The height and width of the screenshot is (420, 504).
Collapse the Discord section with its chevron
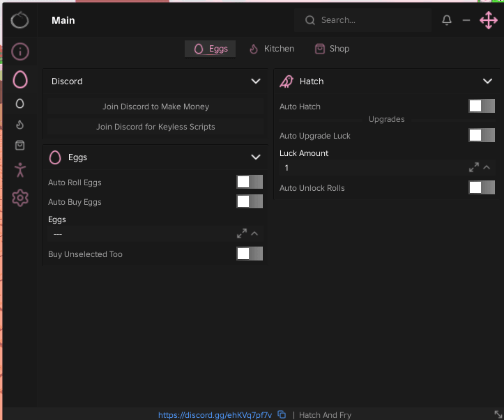pyautogui.click(x=256, y=81)
